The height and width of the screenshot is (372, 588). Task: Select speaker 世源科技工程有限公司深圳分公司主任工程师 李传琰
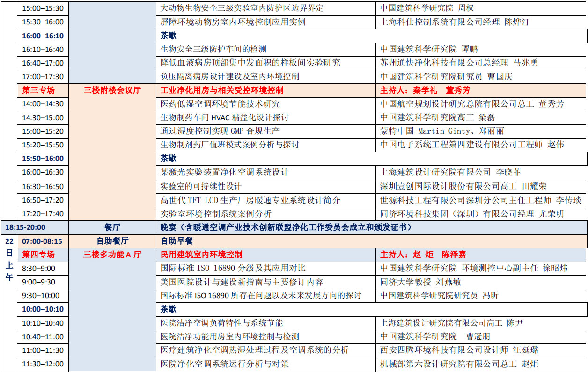481,200
